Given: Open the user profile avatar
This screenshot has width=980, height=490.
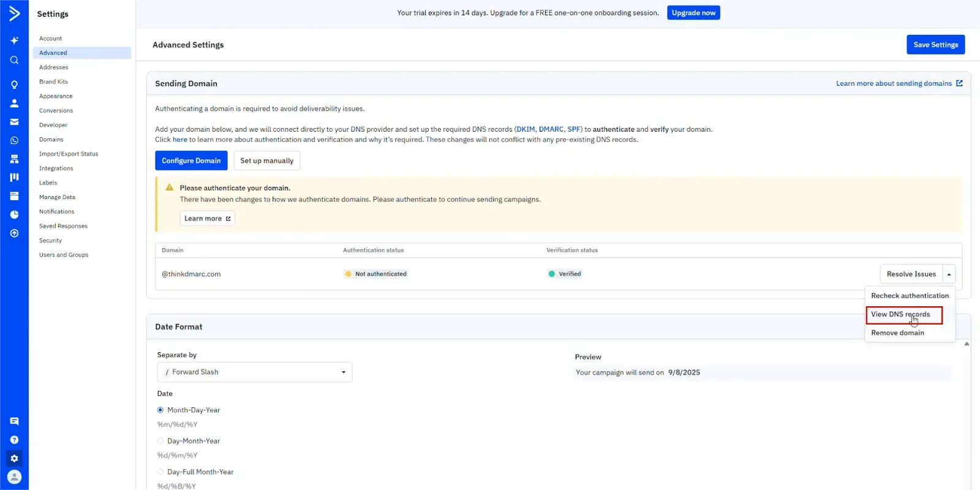Looking at the screenshot, I should click(x=14, y=477).
